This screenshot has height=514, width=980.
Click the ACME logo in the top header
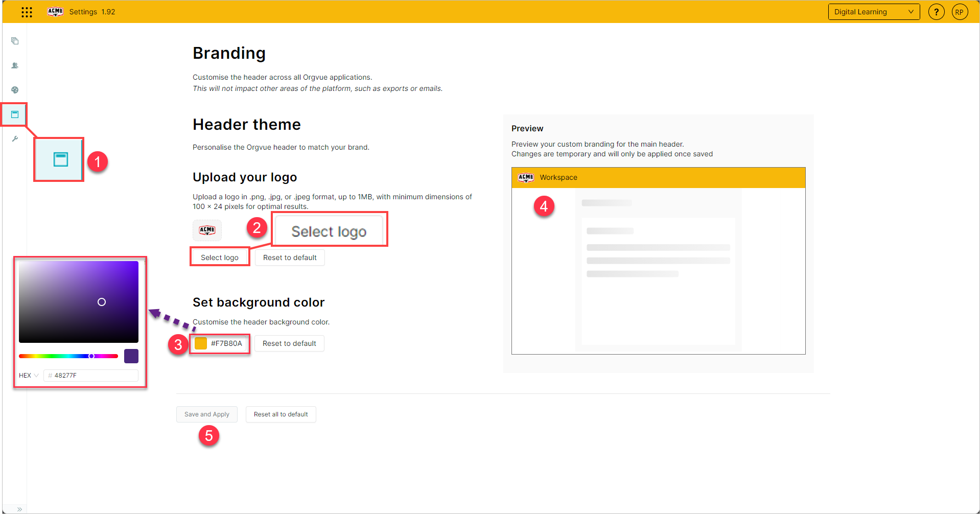click(x=55, y=12)
